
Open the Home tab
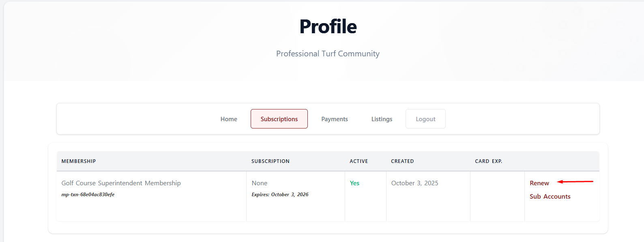tap(229, 119)
